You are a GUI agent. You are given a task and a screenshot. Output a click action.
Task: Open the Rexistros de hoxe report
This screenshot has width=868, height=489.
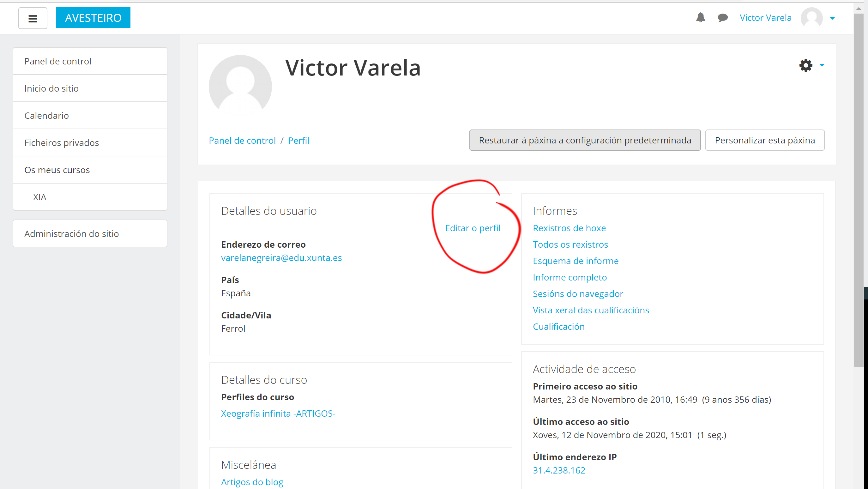[x=569, y=228]
